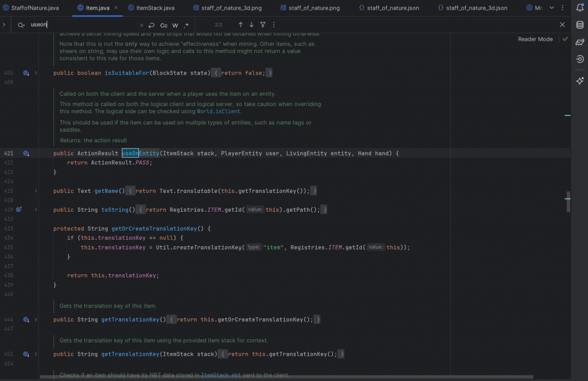Click the Reader Mode label
Viewport: 588px width, 381px height.
pos(535,39)
